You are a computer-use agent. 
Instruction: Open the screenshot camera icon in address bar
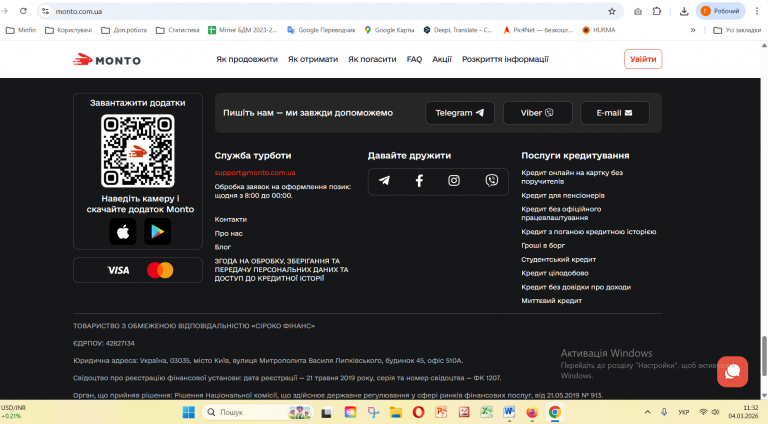638,11
